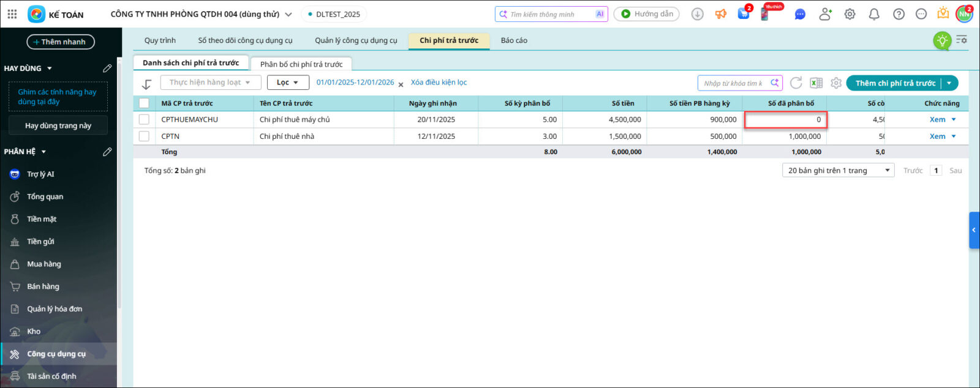The image size is (980, 388).
Task: Click the Thêm nhanh button
Action: pos(60,42)
